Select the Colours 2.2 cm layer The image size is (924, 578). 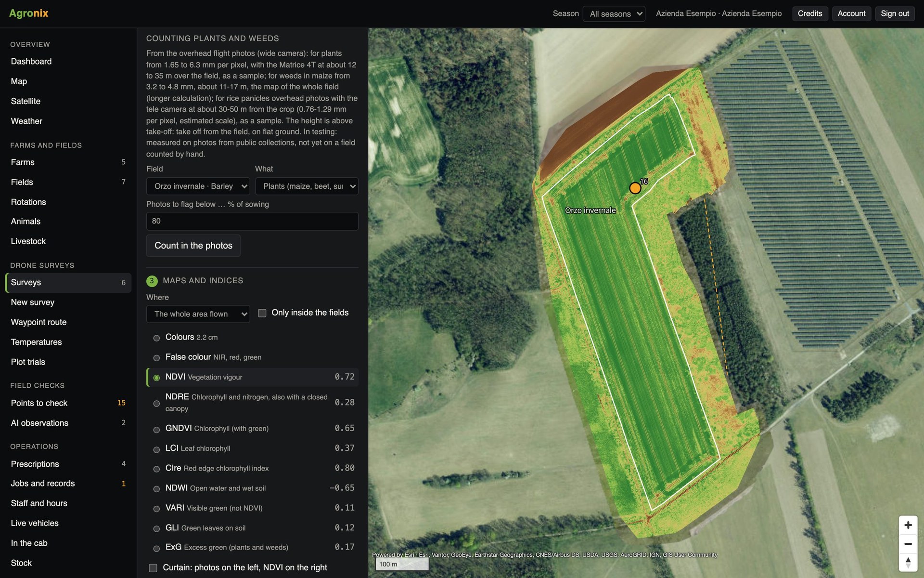[252, 337]
